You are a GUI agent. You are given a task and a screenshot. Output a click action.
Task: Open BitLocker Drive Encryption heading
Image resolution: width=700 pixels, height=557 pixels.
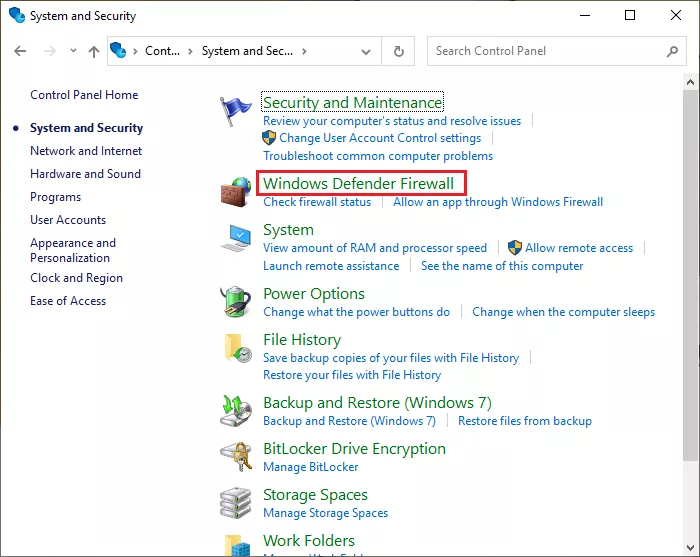tap(354, 449)
